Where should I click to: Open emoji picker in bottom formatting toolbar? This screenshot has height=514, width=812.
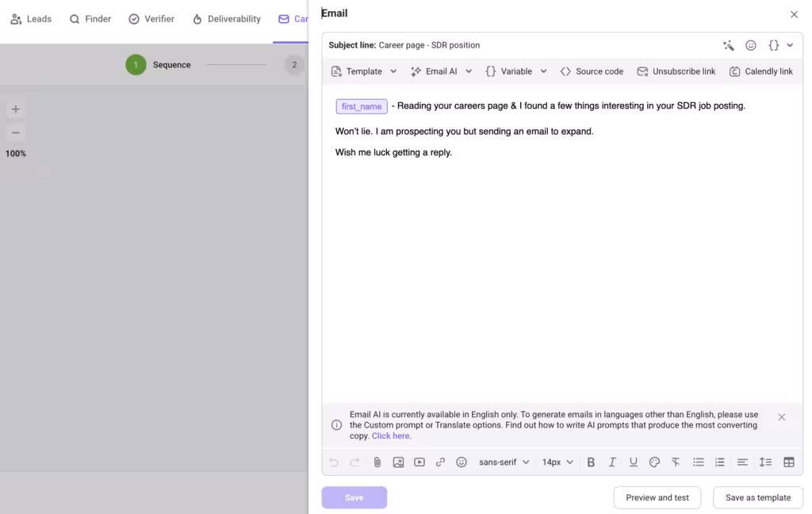(x=462, y=462)
